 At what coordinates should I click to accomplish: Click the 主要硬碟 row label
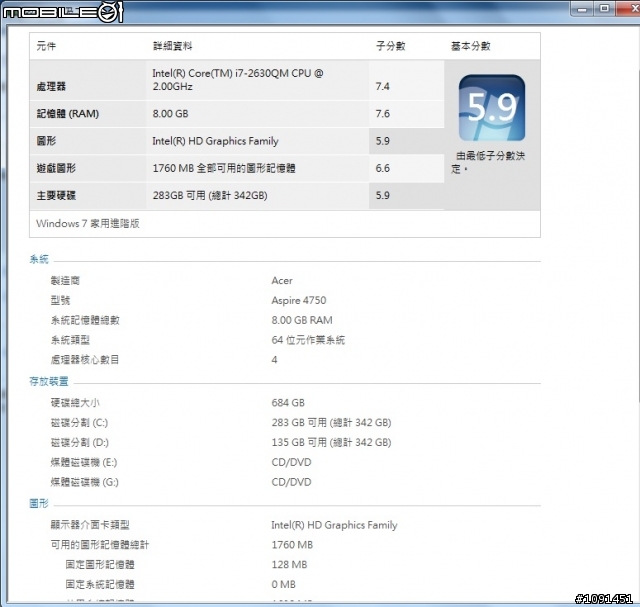(56, 196)
